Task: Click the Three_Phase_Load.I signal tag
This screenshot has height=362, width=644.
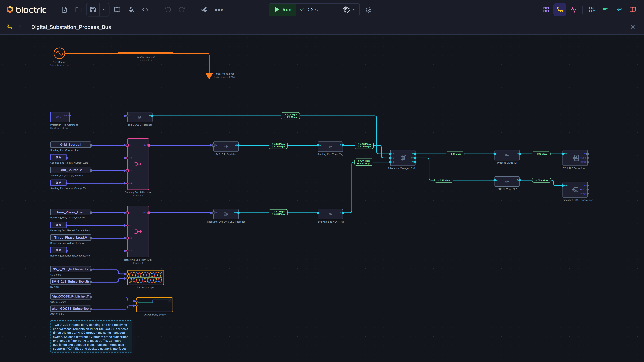Action: tap(71, 212)
